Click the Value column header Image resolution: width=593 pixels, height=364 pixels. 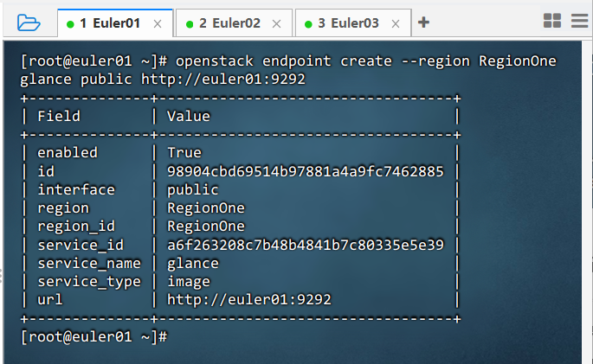point(189,117)
